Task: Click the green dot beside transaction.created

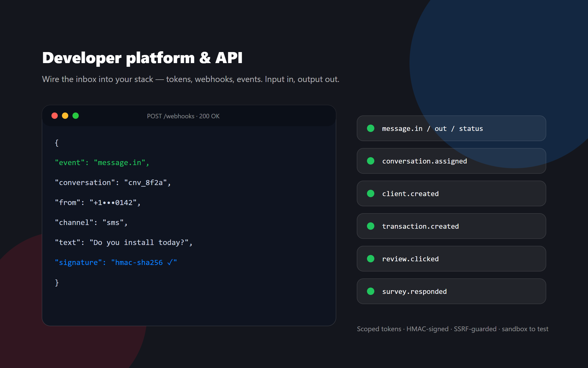Action: point(371,226)
